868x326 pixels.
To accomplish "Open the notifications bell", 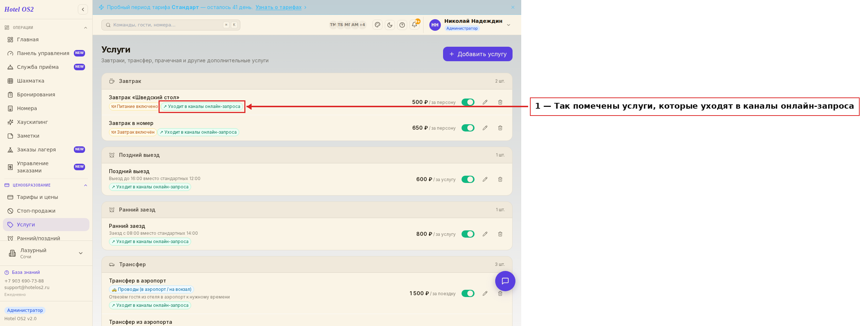I will [414, 25].
